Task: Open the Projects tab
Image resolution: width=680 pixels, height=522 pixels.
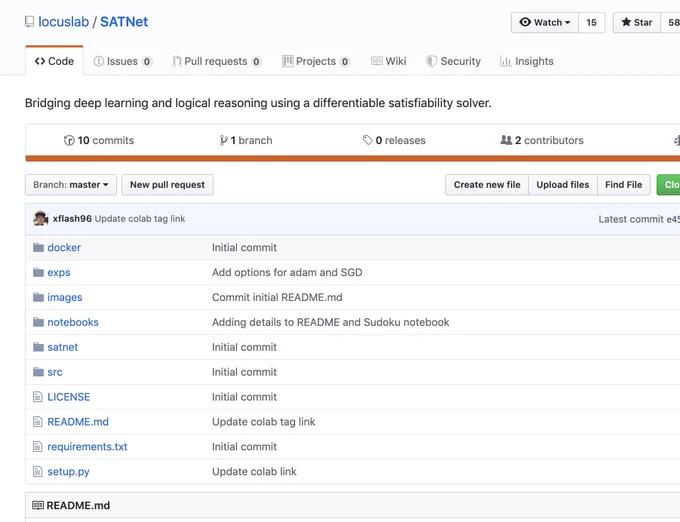Action: [316, 62]
